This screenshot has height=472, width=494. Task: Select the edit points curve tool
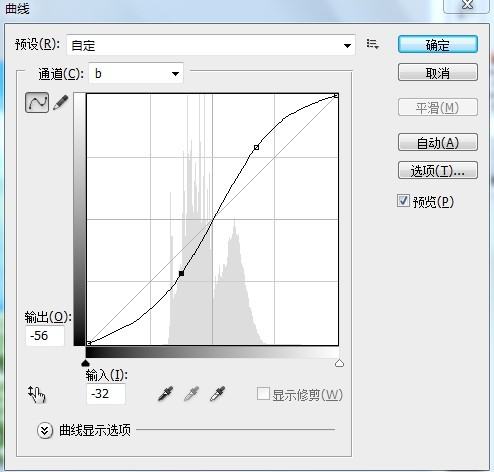37,102
